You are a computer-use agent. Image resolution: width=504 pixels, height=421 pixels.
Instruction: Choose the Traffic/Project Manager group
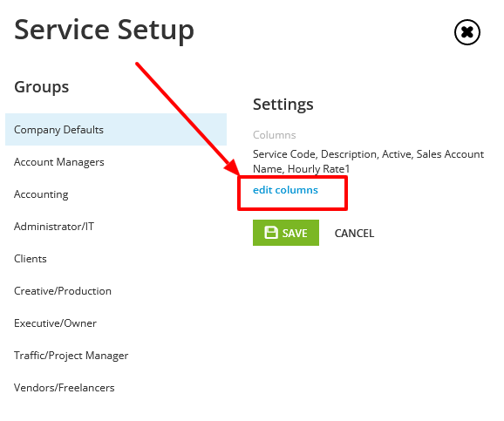pos(116,356)
